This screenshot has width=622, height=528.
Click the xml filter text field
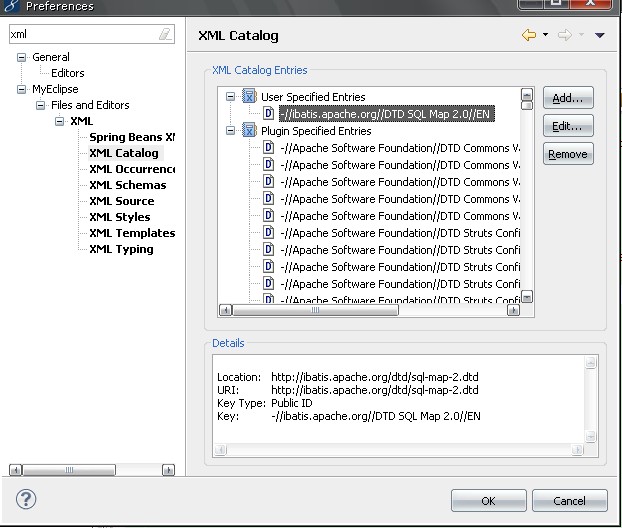click(x=92, y=34)
